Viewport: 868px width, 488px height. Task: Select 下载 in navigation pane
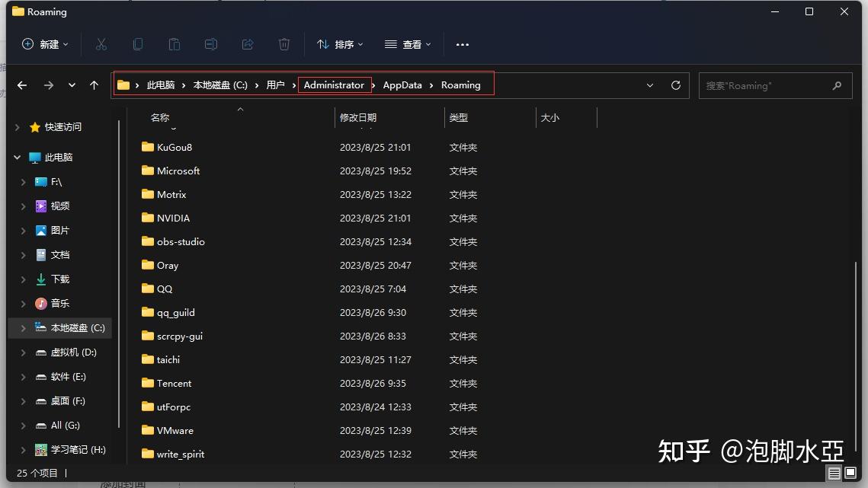coord(59,279)
